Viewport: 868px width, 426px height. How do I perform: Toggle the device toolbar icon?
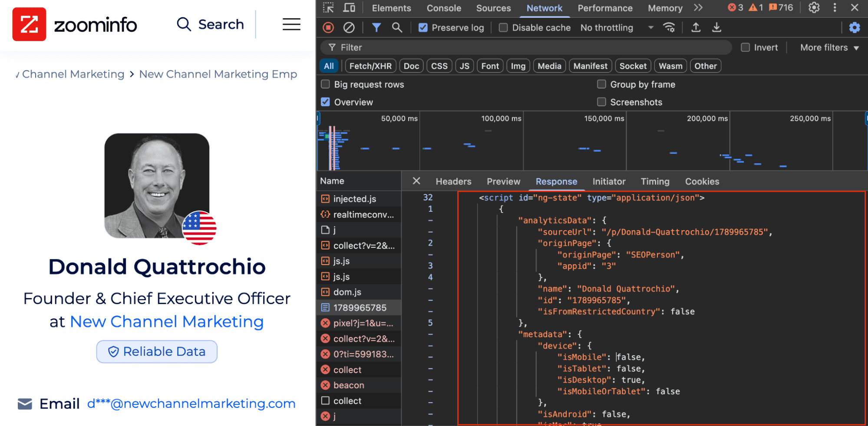(x=349, y=8)
